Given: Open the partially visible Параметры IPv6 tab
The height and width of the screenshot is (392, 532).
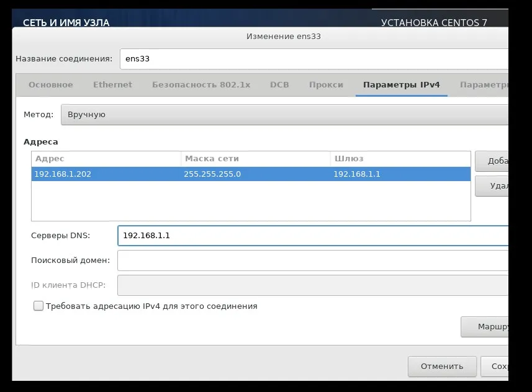Looking at the screenshot, I should (x=484, y=84).
